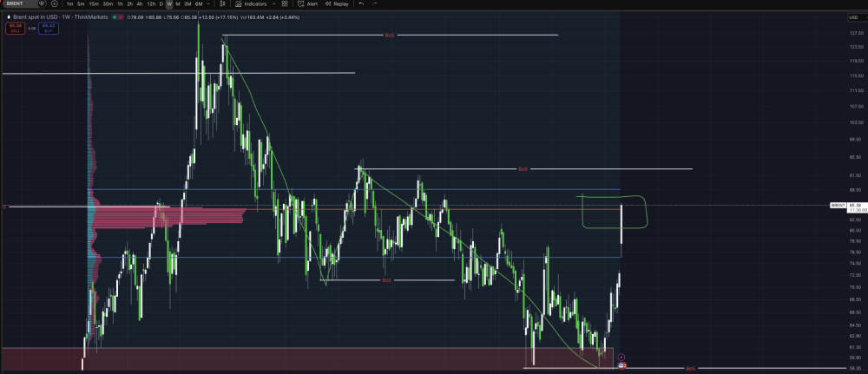Select the BoS label near 93.50
This screenshot has height=374, width=868.
523,169
